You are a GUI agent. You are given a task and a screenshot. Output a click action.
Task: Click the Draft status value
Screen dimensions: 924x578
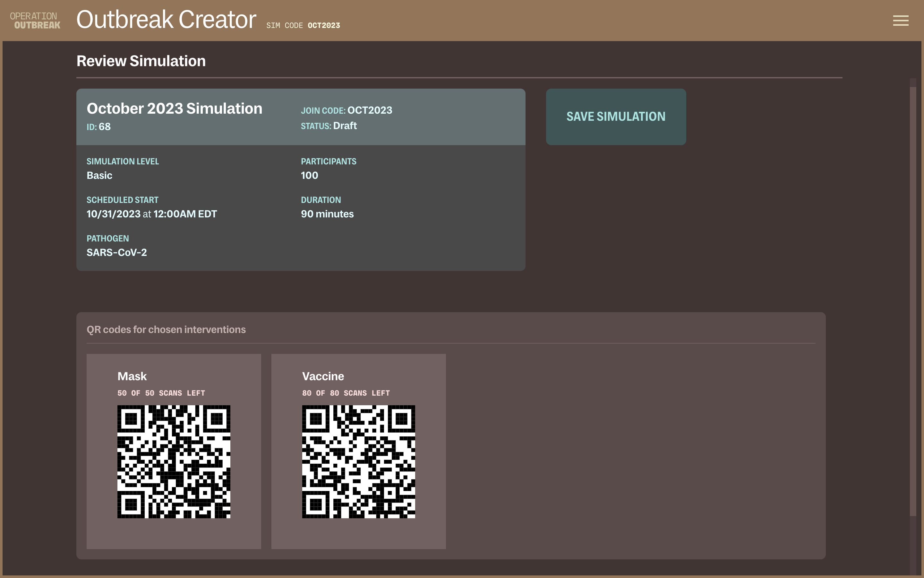pos(345,126)
